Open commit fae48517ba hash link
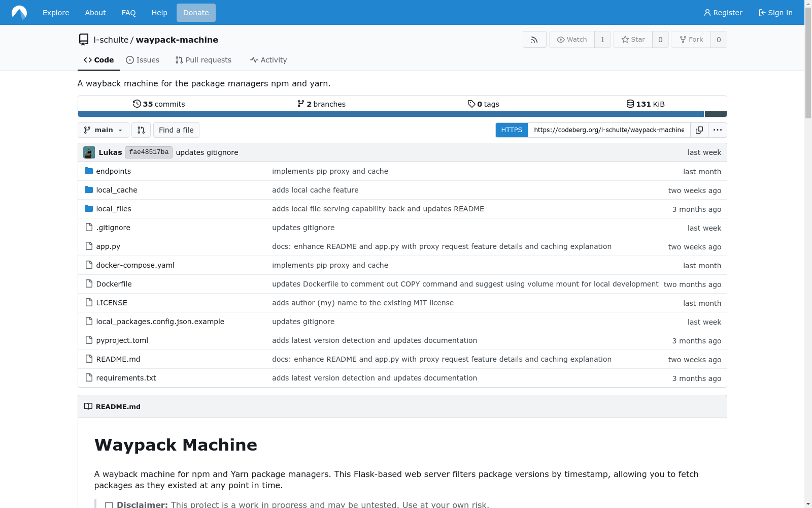 (x=149, y=152)
